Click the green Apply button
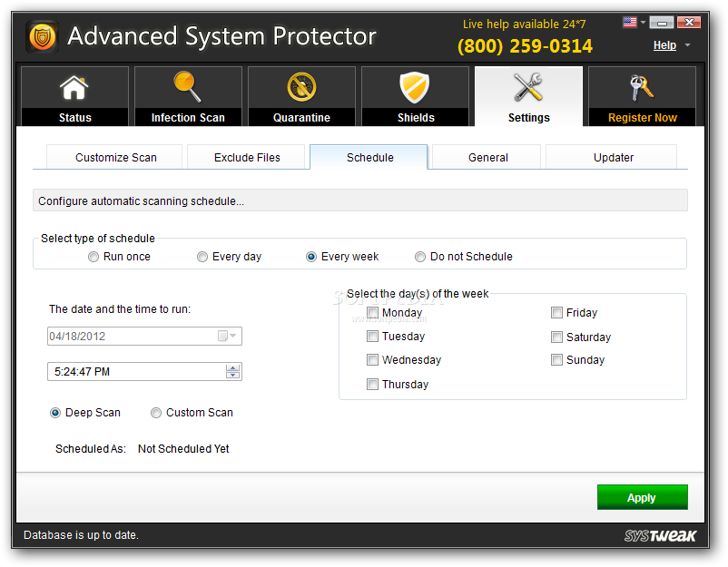Image resolution: width=728 pixels, height=567 pixels. click(x=642, y=497)
